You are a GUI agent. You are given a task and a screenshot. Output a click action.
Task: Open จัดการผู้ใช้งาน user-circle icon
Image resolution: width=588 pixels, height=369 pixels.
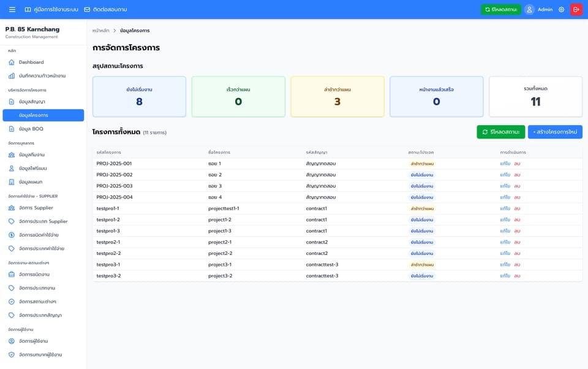(12, 341)
